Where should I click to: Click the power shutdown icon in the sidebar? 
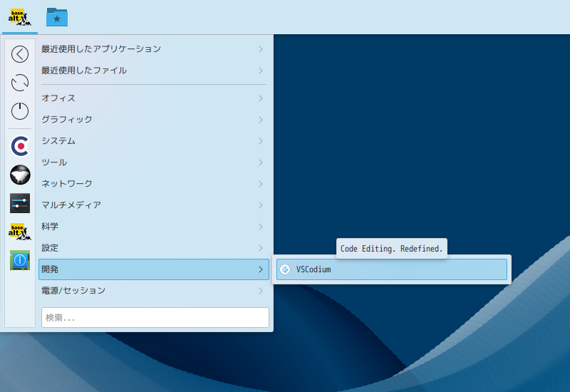[20, 111]
